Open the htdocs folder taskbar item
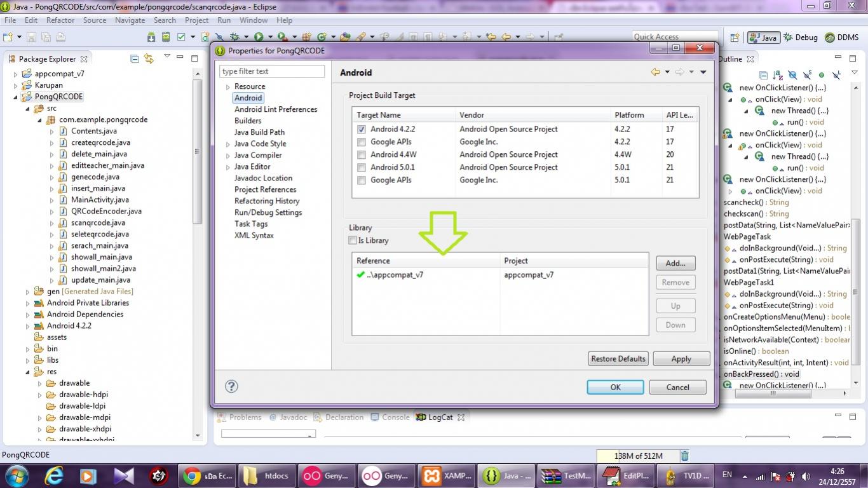This screenshot has width=868, height=488. point(266,475)
